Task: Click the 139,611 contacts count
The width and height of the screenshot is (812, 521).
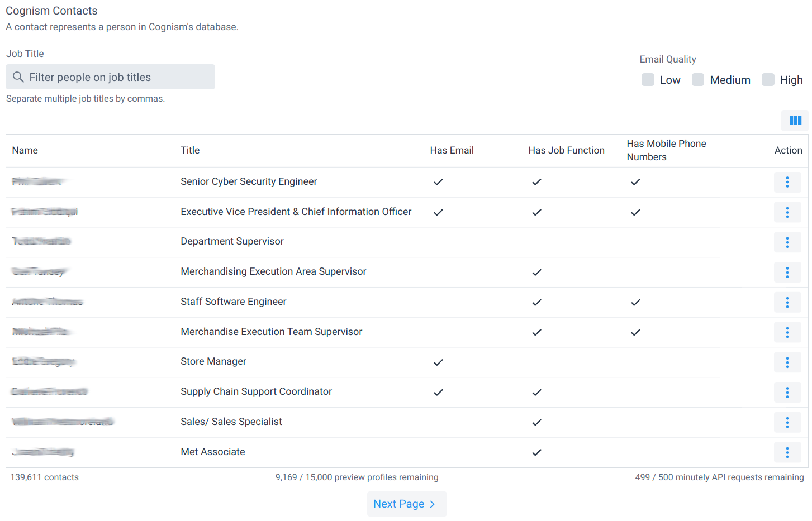Action: [x=44, y=477]
